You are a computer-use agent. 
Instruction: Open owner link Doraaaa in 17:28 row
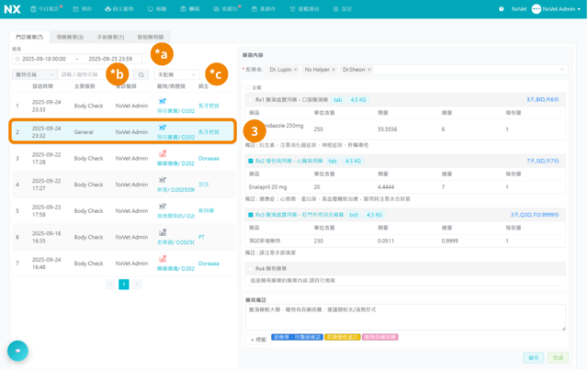pos(209,159)
